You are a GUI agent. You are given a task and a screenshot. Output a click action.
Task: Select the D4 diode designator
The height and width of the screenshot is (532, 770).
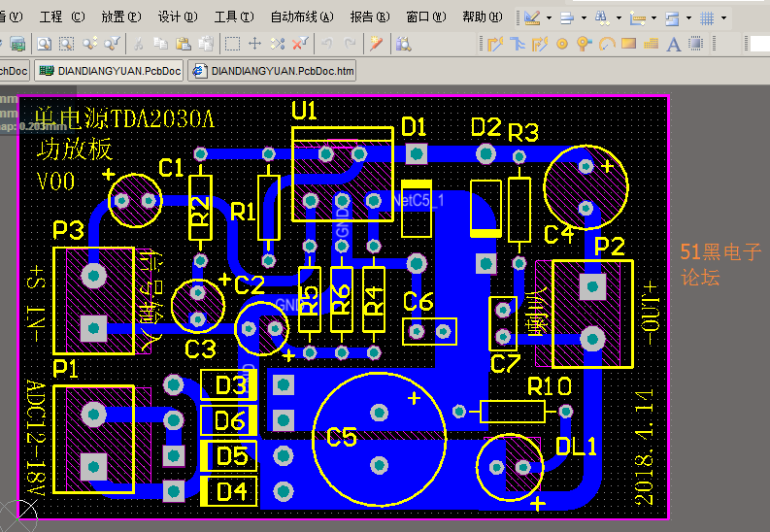[x=232, y=491]
